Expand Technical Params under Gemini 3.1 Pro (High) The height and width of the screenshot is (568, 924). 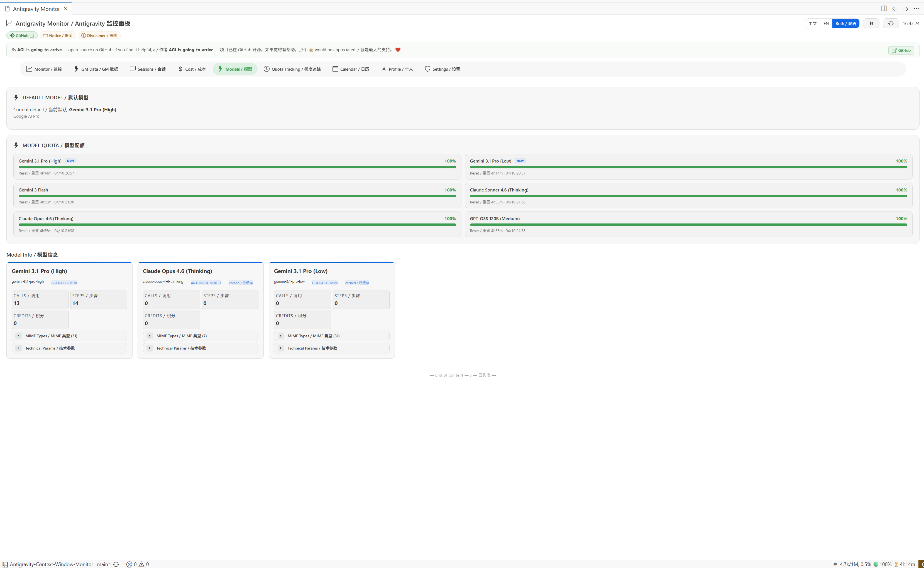coord(70,348)
